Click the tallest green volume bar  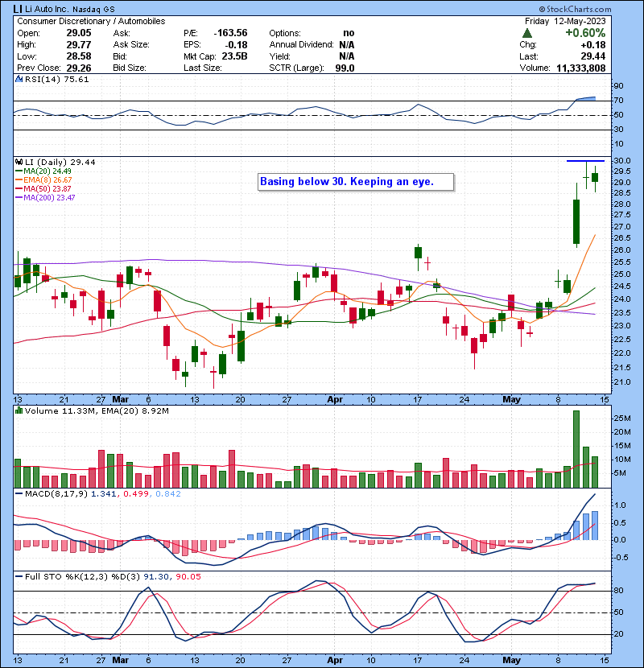(x=576, y=449)
